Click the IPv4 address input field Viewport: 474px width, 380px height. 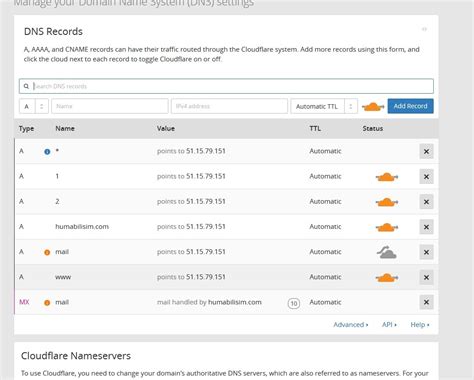[x=229, y=106]
